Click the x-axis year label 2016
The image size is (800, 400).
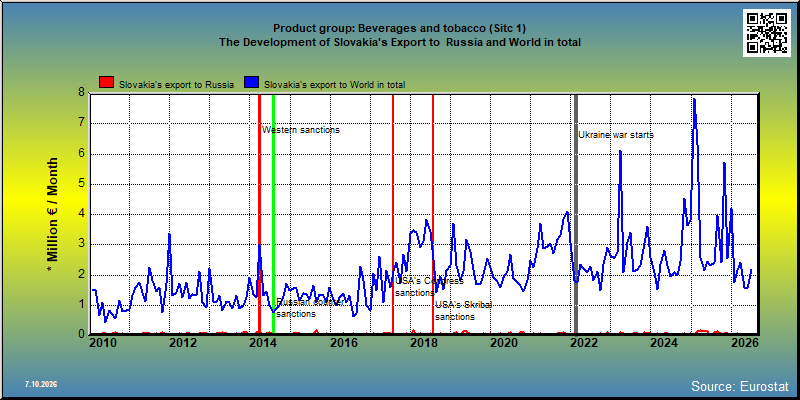pos(343,342)
